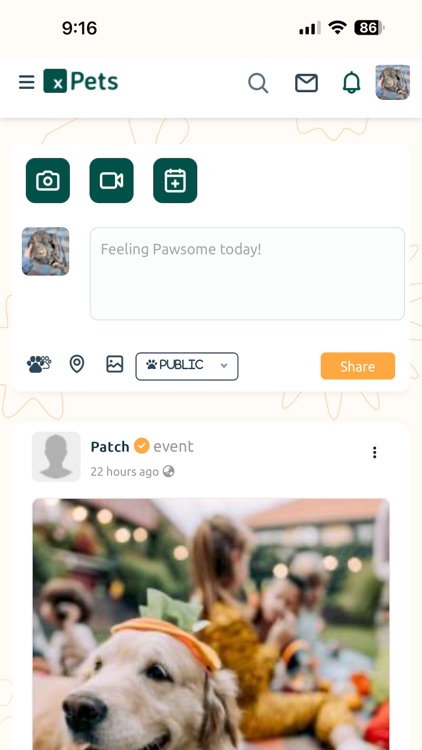Image resolution: width=422 pixels, height=750 pixels.
Task: Open the golden retriever event photo
Action: (x=211, y=624)
